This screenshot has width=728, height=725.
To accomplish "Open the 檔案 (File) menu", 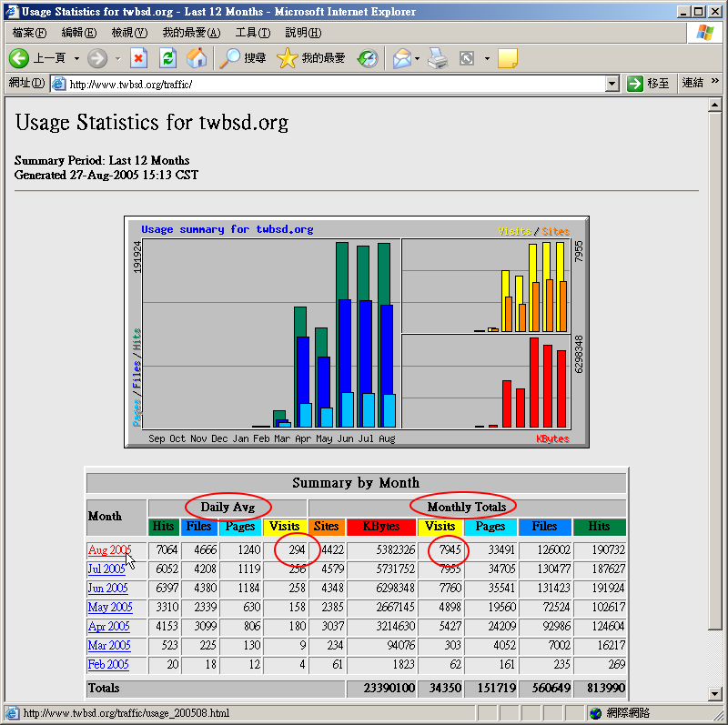I will pos(29,33).
